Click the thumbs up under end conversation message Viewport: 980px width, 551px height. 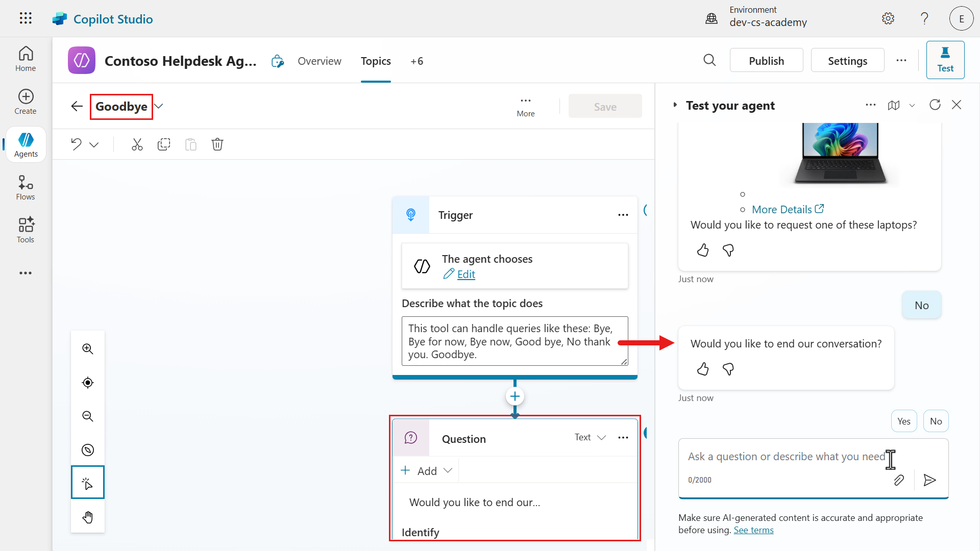point(703,369)
